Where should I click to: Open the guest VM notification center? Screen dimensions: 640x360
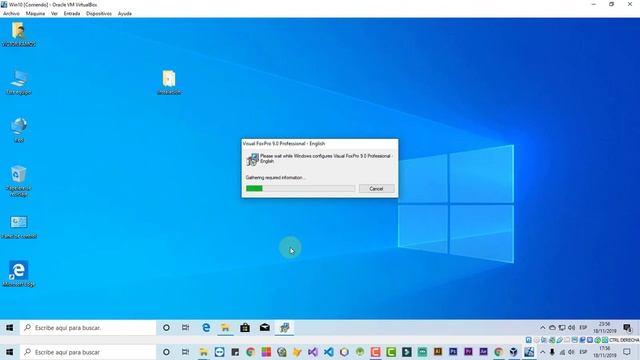pyautogui.click(x=628, y=328)
